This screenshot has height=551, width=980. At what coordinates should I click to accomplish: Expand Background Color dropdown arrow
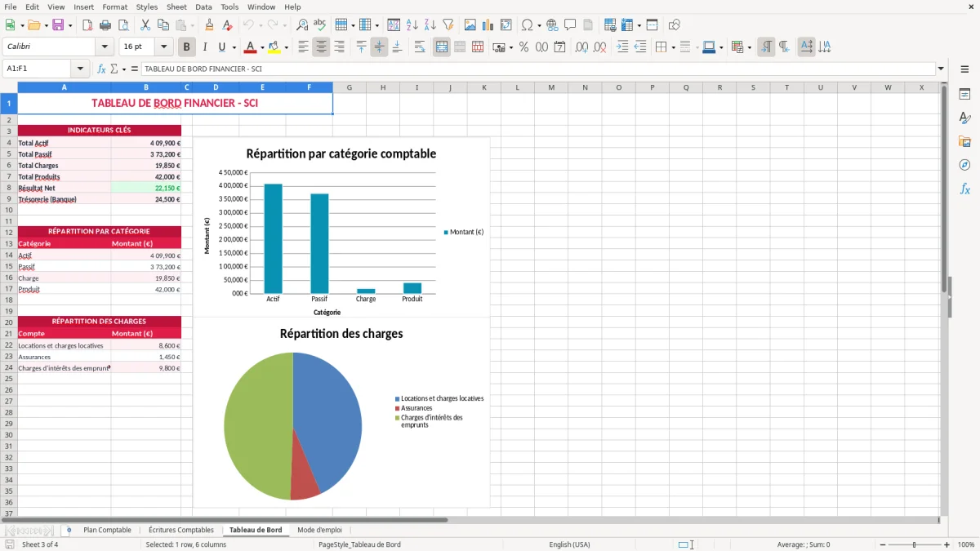(x=286, y=47)
